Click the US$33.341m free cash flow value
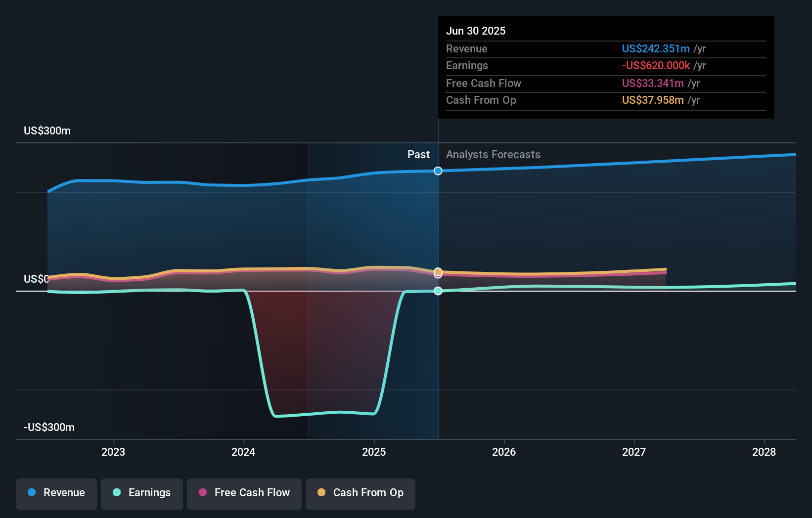Viewport: 812px width, 518px height. pyautogui.click(x=653, y=84)
